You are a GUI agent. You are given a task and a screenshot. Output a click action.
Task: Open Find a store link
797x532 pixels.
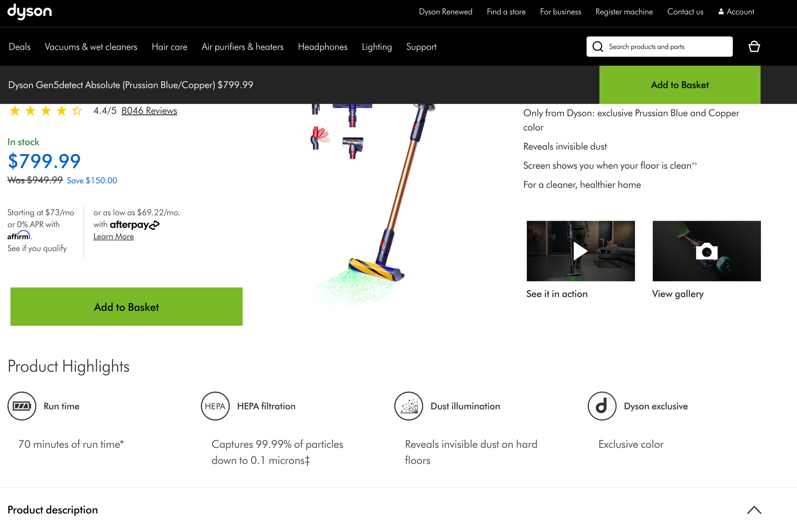tap(506, 12)
